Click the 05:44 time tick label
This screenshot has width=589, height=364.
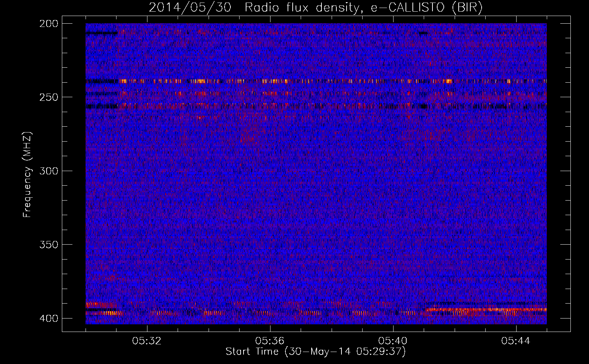(x=516, y=341)
